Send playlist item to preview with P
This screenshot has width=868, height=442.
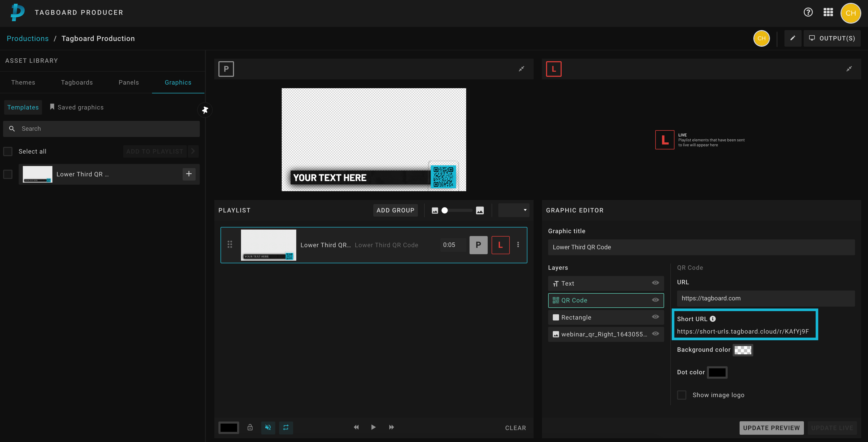[478, 245]
